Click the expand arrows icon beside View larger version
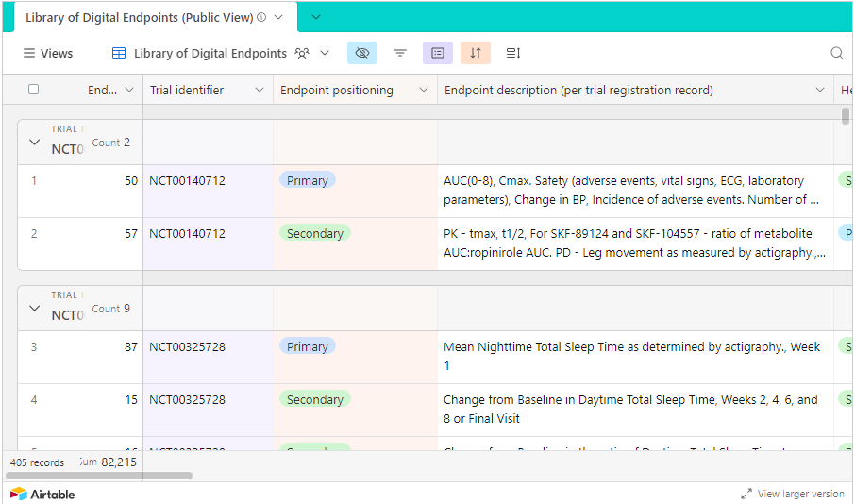Image resolution: width=855 pixels, height=504 pixels. 746,494
